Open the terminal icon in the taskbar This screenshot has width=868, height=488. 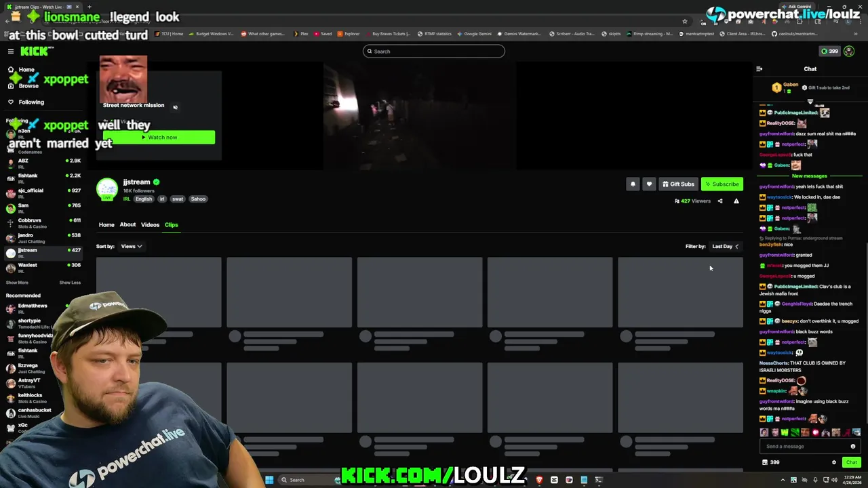tap(599, 481)
